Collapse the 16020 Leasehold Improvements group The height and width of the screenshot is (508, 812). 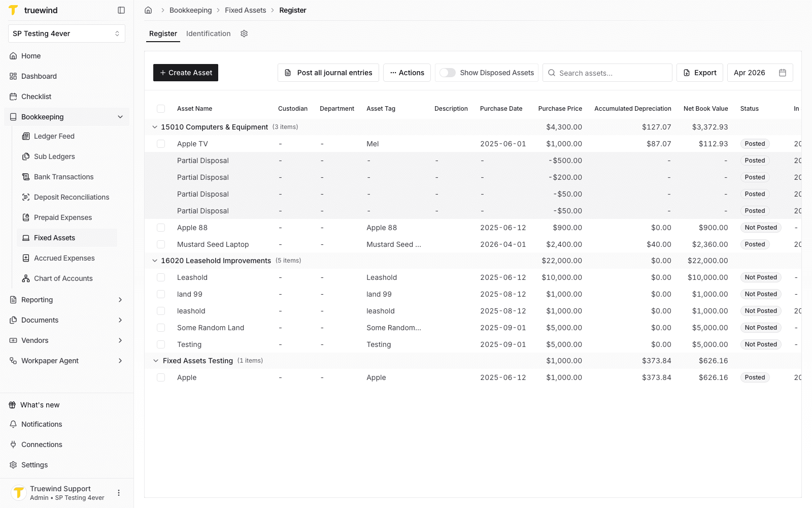tap(155, 261)
